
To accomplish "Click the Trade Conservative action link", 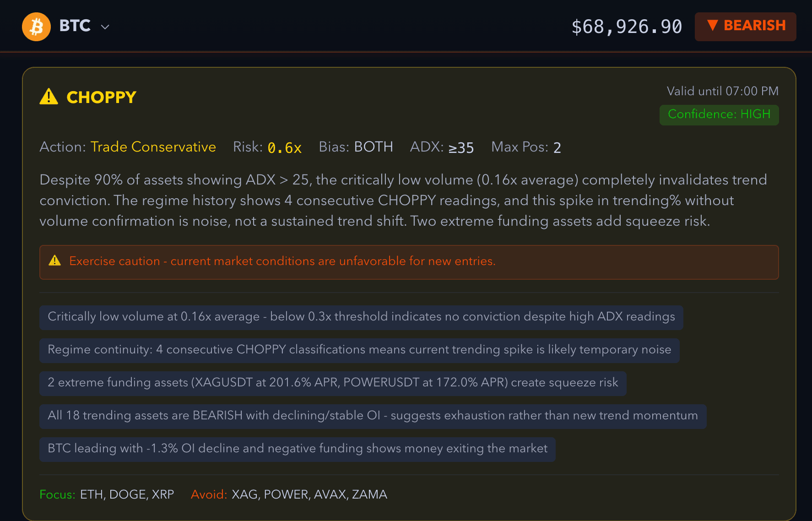I will point(154,147).
